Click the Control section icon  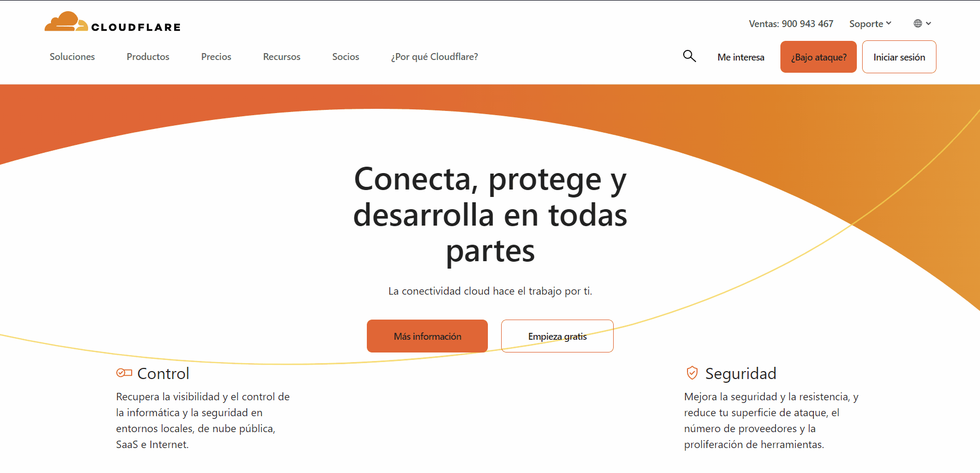coord(124,373)
